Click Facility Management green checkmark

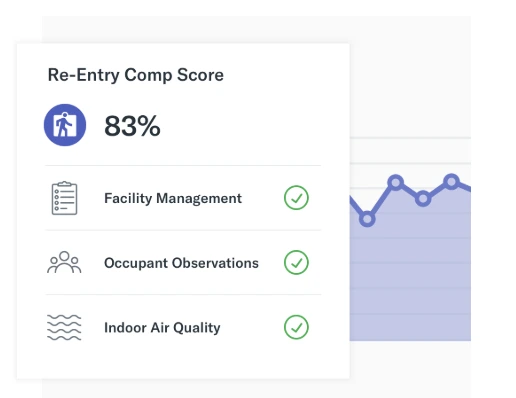tap(296, 198)
